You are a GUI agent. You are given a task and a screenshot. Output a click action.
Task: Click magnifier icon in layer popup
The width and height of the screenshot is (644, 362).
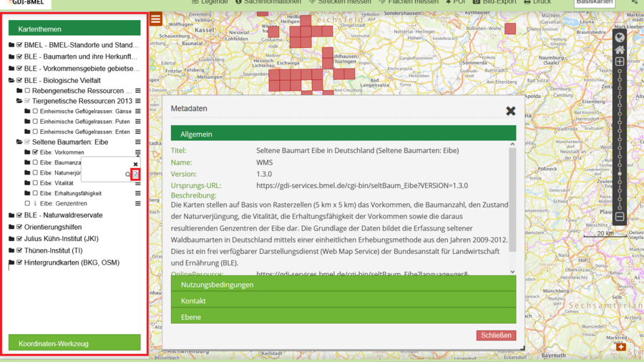(x=128, y=175)
